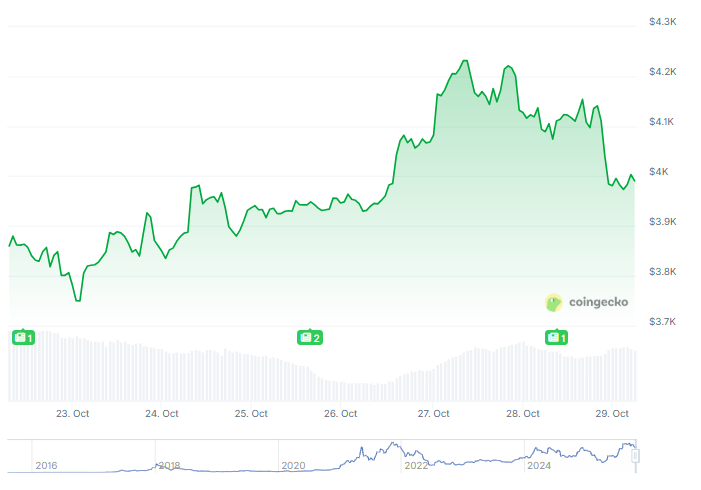Click the 29. Oct date label
Viewport: 701px width, 490px height.
point(612,413)
